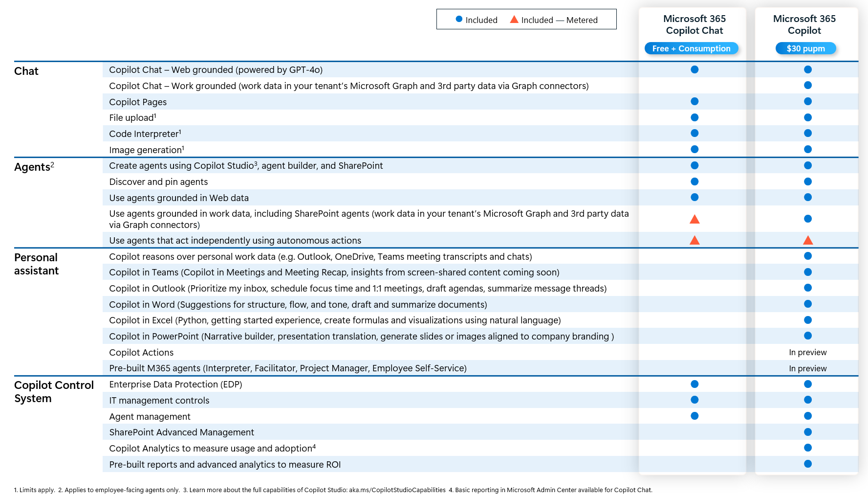Image resolution: width=868 pixels, height=498 pixels.
Task: Select the Included dot for Copilot in Word
Action: coord(808,304)
